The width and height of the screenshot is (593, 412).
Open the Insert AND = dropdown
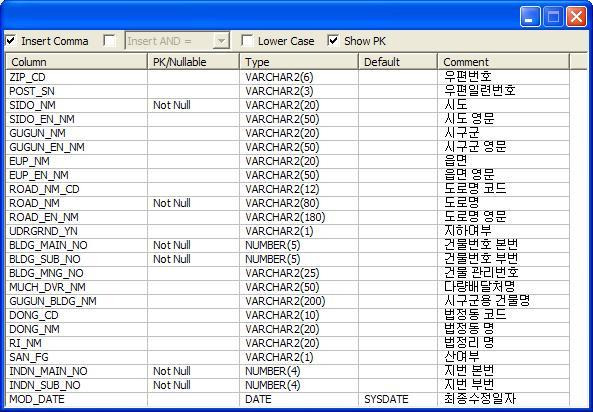[x=221, y=40]
